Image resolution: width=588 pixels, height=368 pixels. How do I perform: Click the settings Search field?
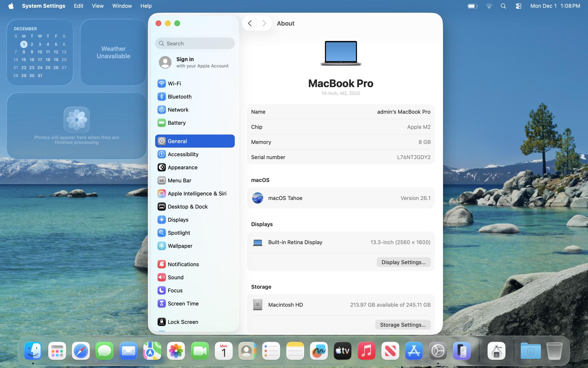[x=195, y=44]
